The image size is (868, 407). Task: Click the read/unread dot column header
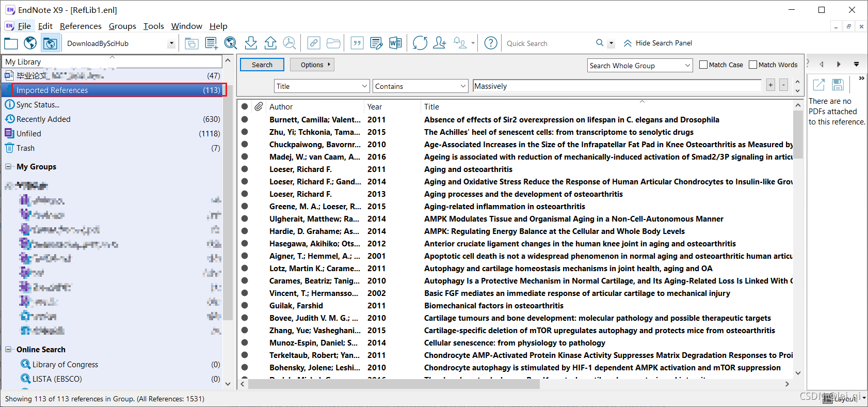pyautogui.click(x=245, y=106)
